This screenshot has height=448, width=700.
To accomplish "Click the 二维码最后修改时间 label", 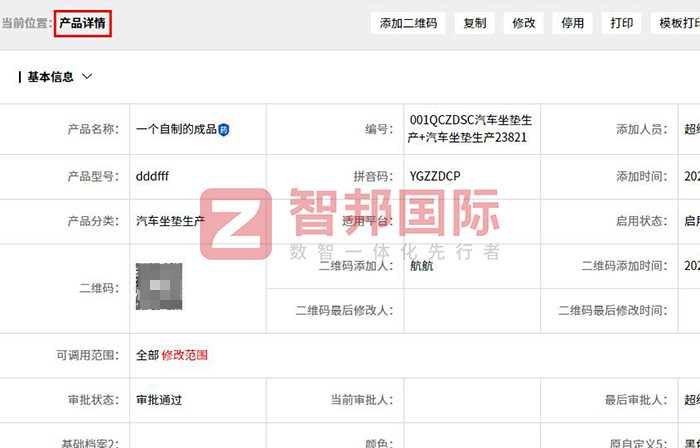I will 612,311.
